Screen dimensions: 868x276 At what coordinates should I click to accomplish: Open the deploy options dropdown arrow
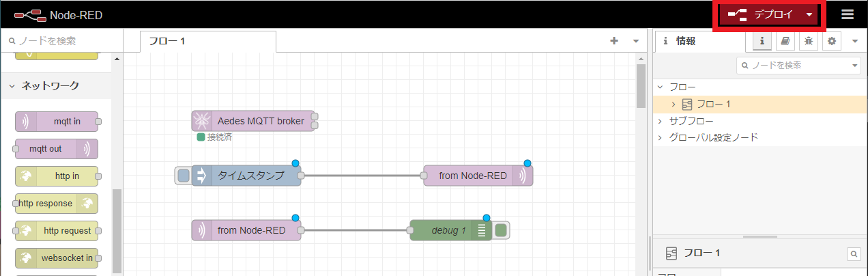pos(809,14)
